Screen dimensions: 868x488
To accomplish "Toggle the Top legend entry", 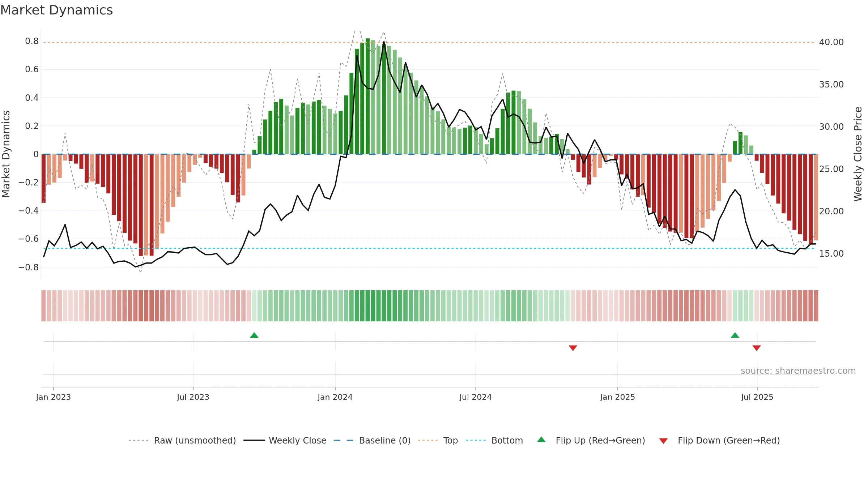I will pos(438,440).
